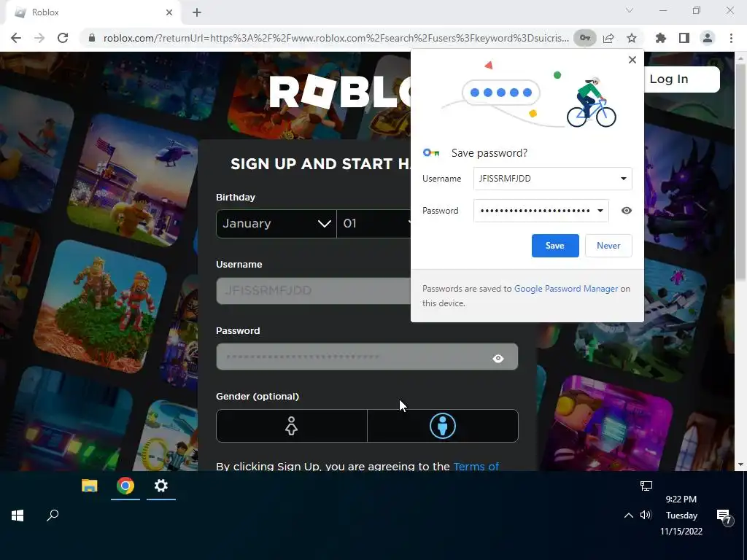The width and height of the screenshot is (747, 560).
Task: Click the scrollbar down arrow
Action: coord(740,464)
